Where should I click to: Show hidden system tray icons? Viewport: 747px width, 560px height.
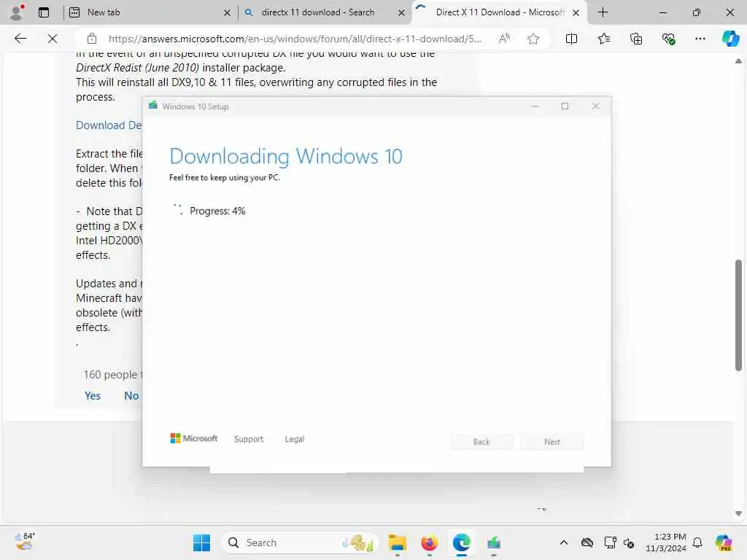[564, 542]
